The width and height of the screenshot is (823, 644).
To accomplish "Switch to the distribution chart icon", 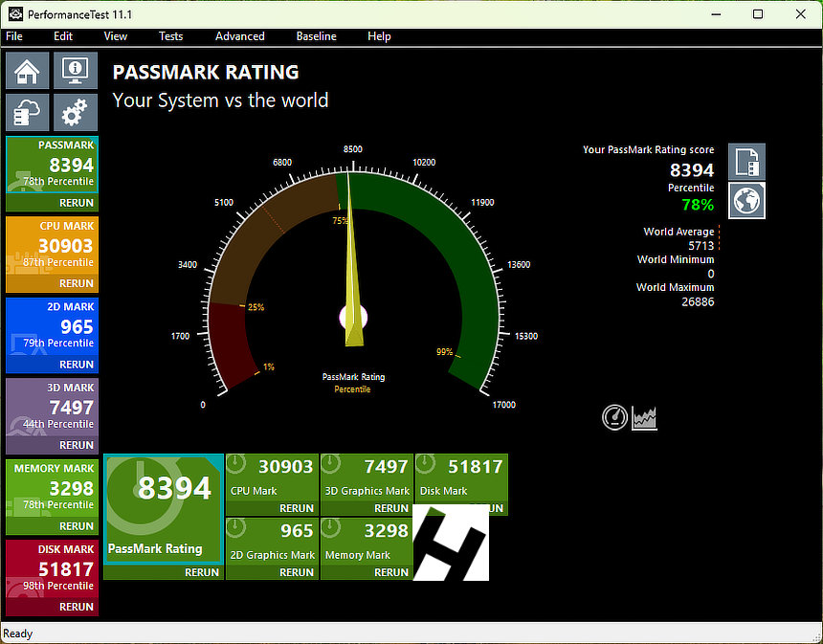I will tap(644, 417).
